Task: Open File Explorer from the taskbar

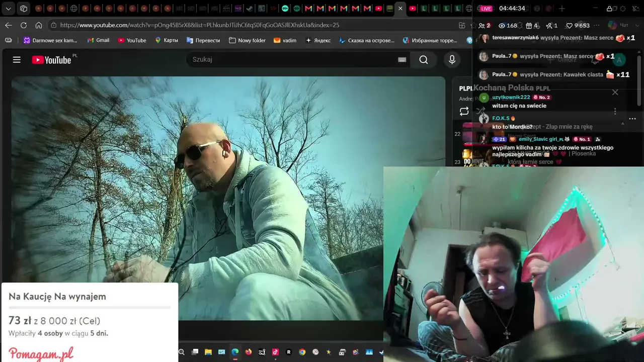Action: pyautogui.click(x=208, y=352)
